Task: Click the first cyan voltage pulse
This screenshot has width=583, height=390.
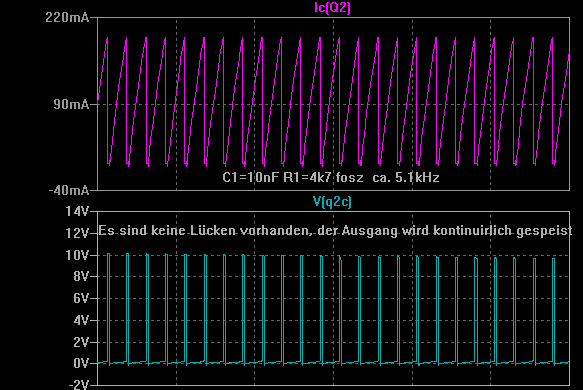Action: pos(109,309)
